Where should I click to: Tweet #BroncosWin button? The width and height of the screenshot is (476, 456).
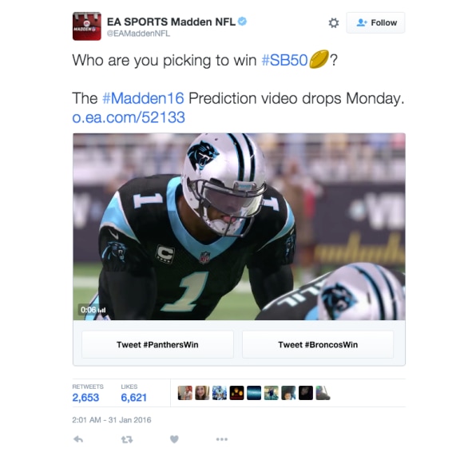click(x=318, y=344)
